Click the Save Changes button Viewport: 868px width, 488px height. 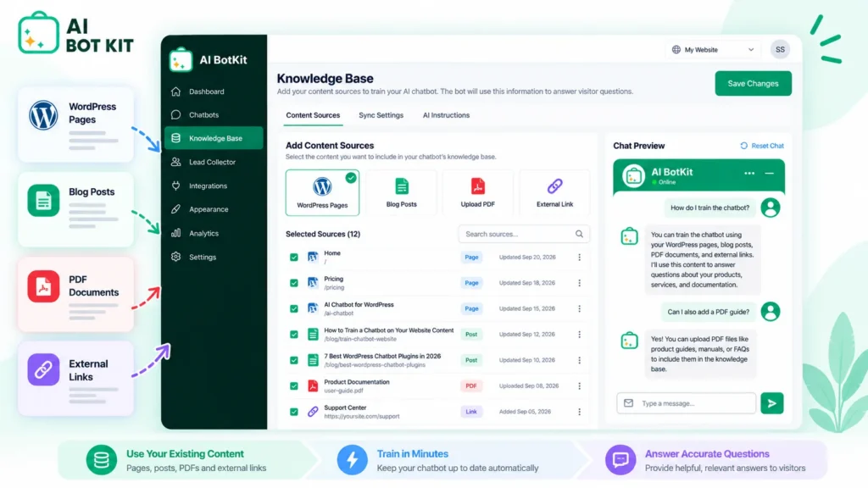[753, 84]
